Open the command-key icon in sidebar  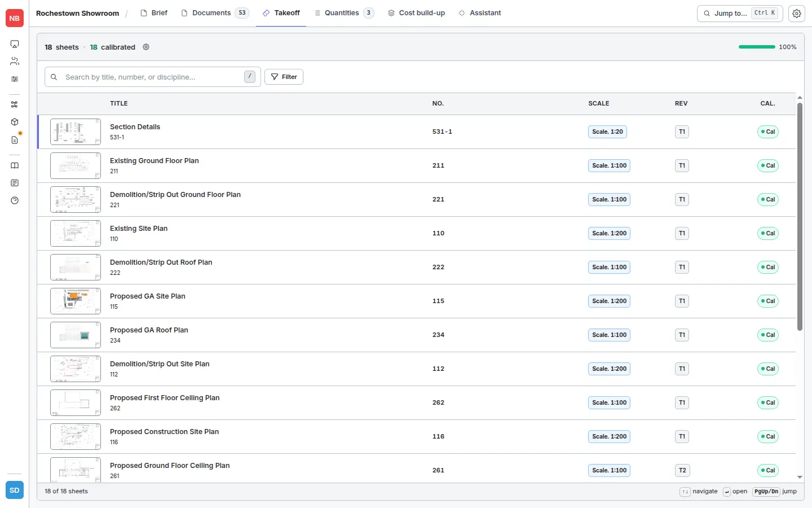tap(15, 104)
